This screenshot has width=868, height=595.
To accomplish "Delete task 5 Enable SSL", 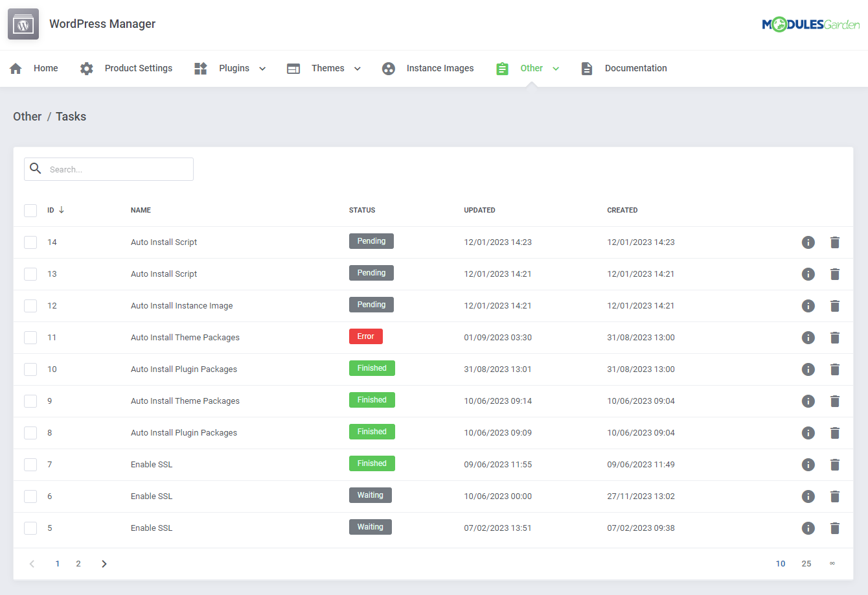I will point(835,528).
